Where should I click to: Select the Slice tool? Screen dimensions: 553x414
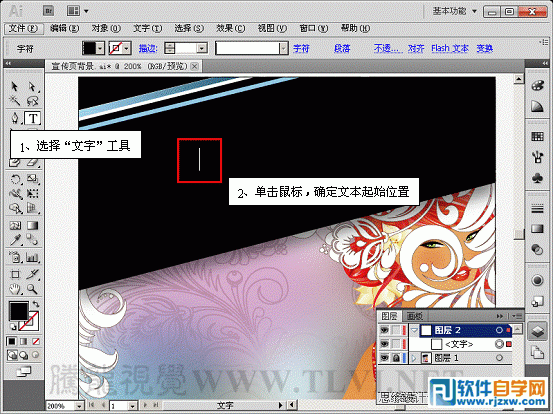[32, 274]
